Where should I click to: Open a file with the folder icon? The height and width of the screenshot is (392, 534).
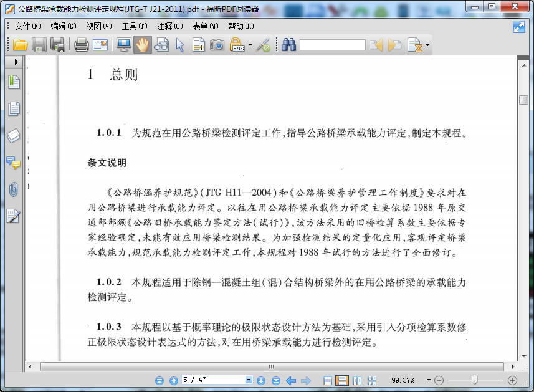click(20, 45)
